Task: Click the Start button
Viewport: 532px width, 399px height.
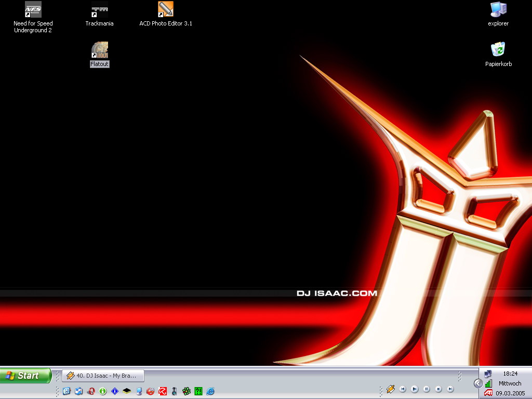Action: click(x=25, y=376)
